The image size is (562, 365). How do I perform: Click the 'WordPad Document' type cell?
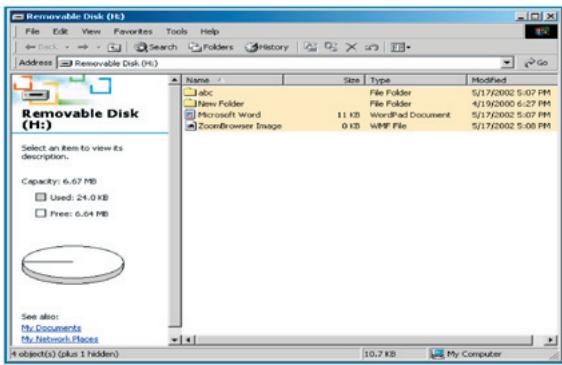pyautogui.click(x=410, y=115)
